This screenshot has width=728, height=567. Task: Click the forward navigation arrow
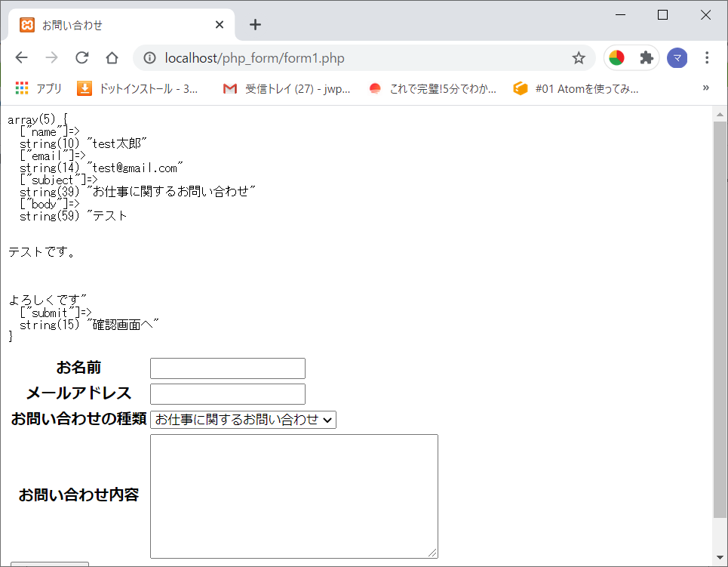pyautogui.click(x=51, y=57)
